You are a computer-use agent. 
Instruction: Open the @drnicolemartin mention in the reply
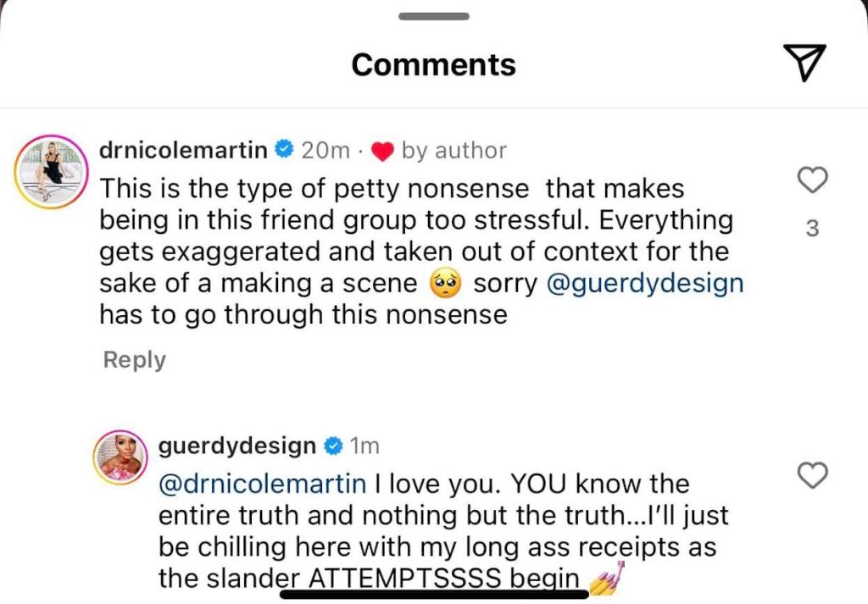(x=262, y=485)
